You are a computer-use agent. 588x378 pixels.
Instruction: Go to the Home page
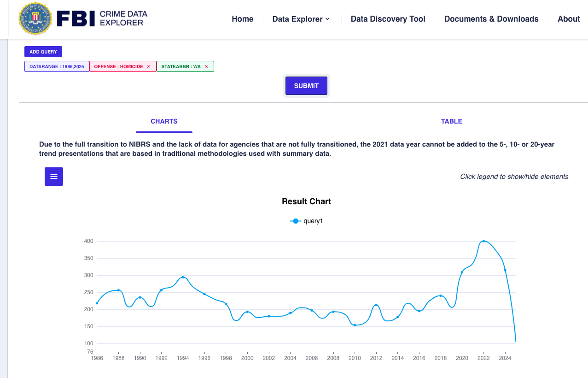coord(242,19)
